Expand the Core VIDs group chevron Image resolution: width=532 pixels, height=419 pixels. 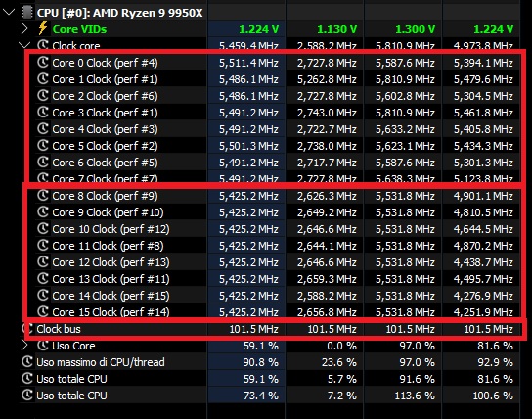pos(24,29)
